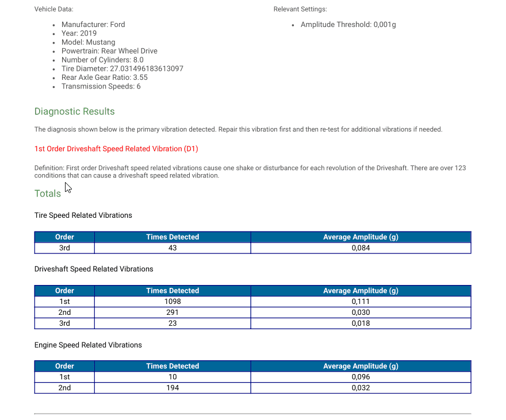Select 'Rear Axle Gear Ratio: 3.55'
Image resolution: width=506 pixels, height=420 pixels.
(105, 78)
